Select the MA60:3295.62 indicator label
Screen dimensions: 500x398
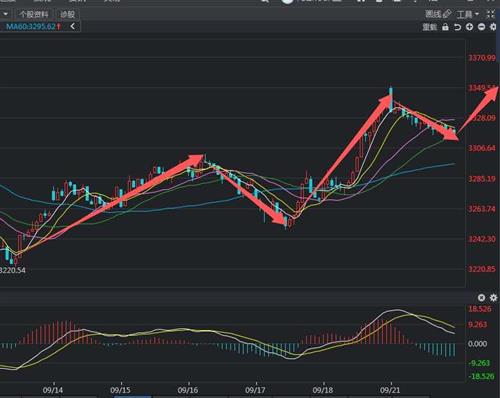tap(31, 26)
